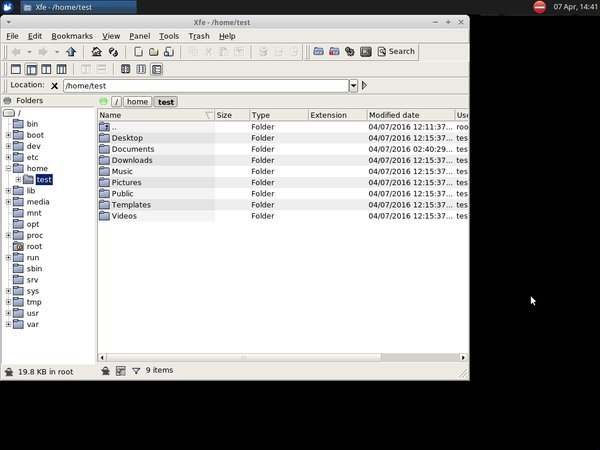This screenshot has height=450, width=600.
Task: Click the home path breadcrumb button
Action: pyautogui.click(x=137, y=102)
